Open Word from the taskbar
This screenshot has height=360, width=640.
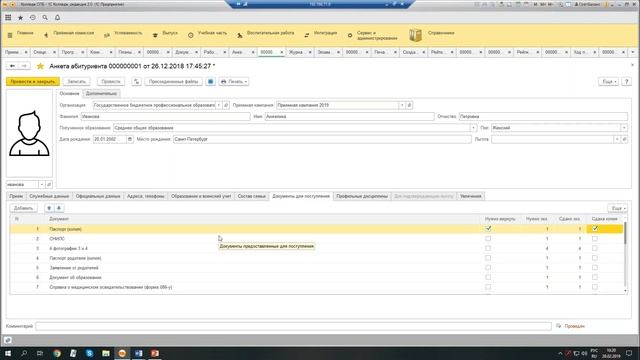138,353
